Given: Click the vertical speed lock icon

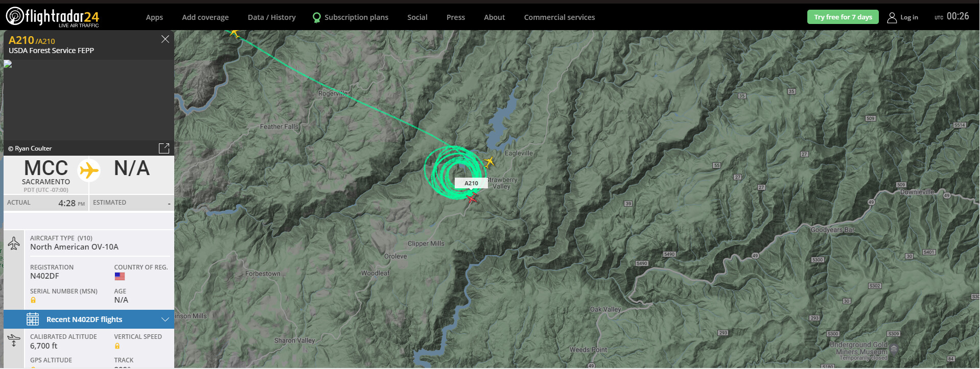Looking at the screenshot, I should 117,346.
